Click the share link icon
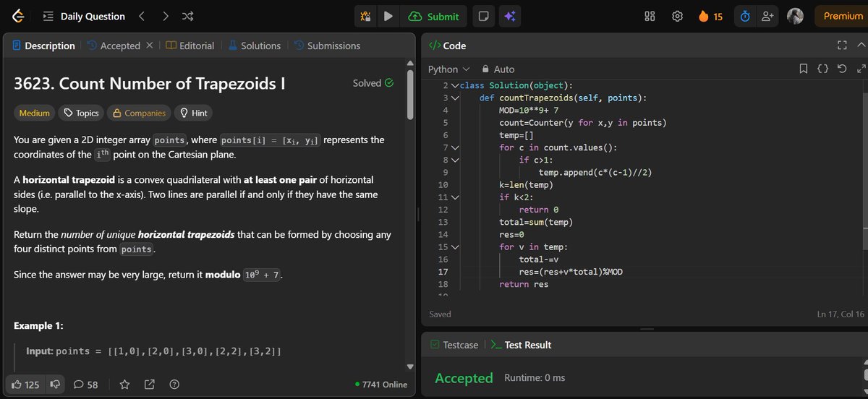 click(149, 385)
